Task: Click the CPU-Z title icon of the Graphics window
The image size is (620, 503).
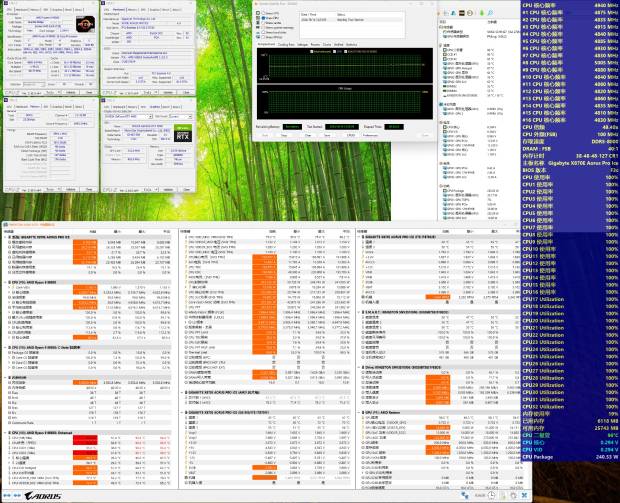Action: pyautogui.click(x=105, y=100)
